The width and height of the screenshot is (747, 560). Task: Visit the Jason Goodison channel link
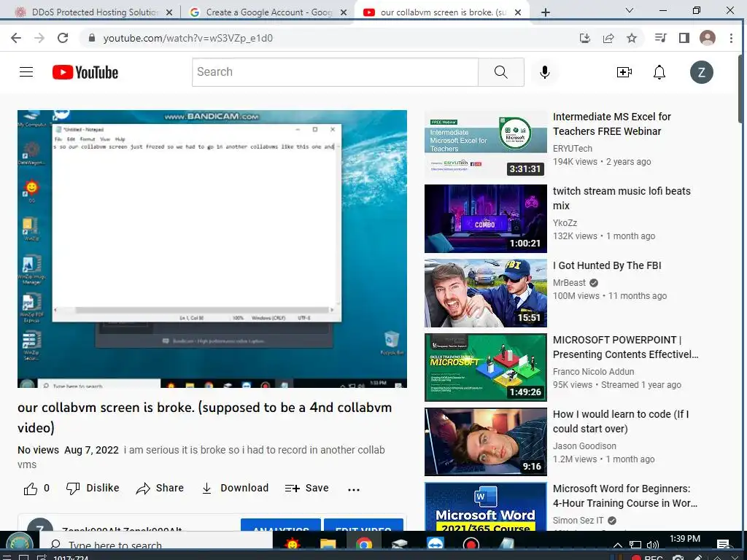click(584, 446)
